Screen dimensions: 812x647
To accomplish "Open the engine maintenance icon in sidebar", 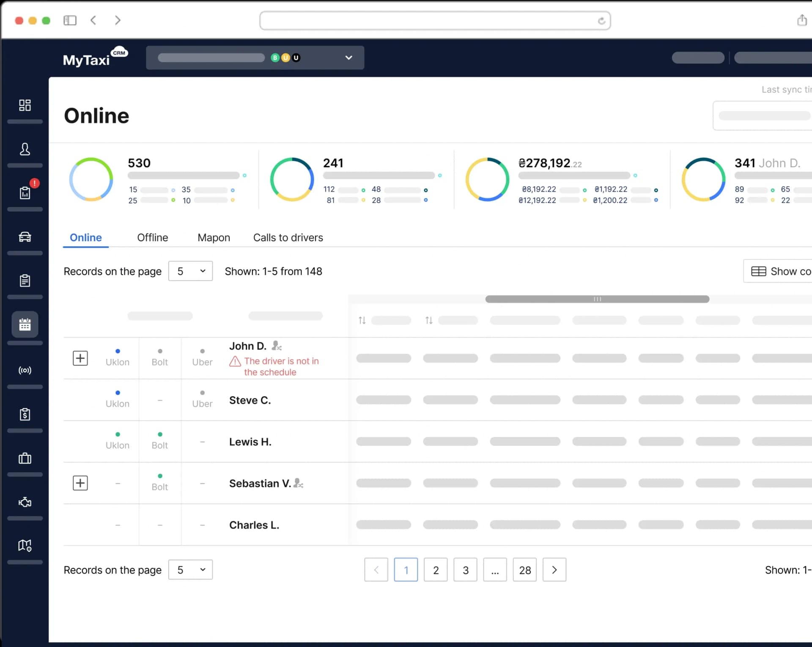I will point(25,502).
